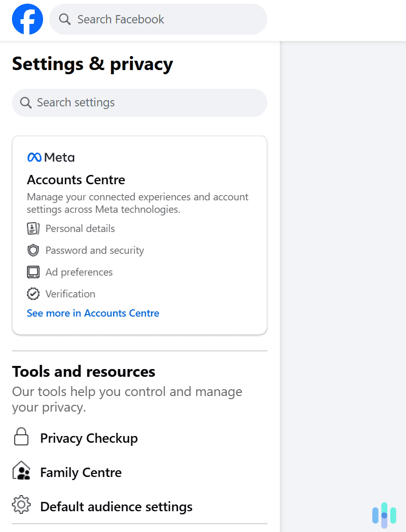Select the Personal details ID card icon

(33, 228)
